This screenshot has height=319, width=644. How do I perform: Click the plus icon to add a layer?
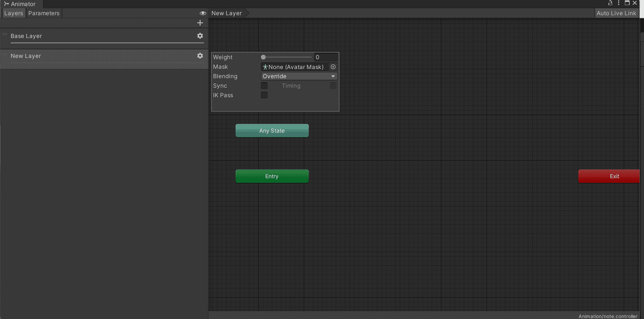pyautogui.click(x=200, y=23)
